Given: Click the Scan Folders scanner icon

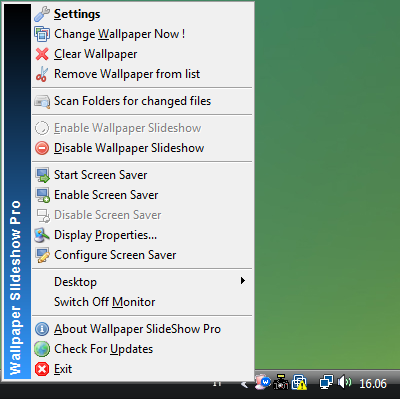Looking at the screenshot, I should pos(42,101).
